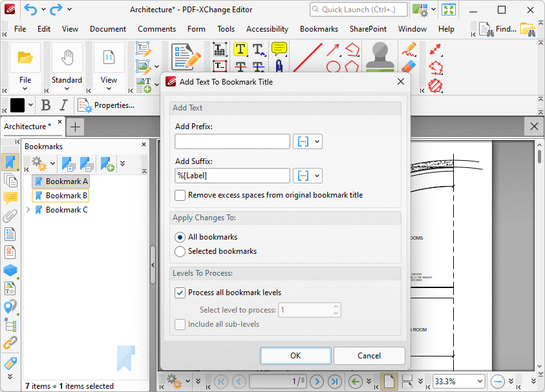Uncheck Process all bookmark levels
Image resolution: width=545 pixels, height=392 pixels.
pos(180,293)
